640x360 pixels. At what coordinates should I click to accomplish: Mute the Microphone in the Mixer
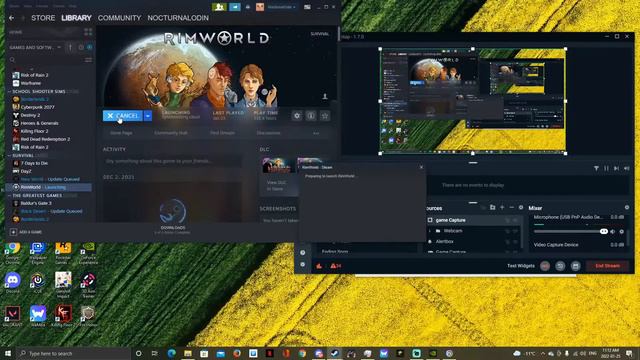613,231
